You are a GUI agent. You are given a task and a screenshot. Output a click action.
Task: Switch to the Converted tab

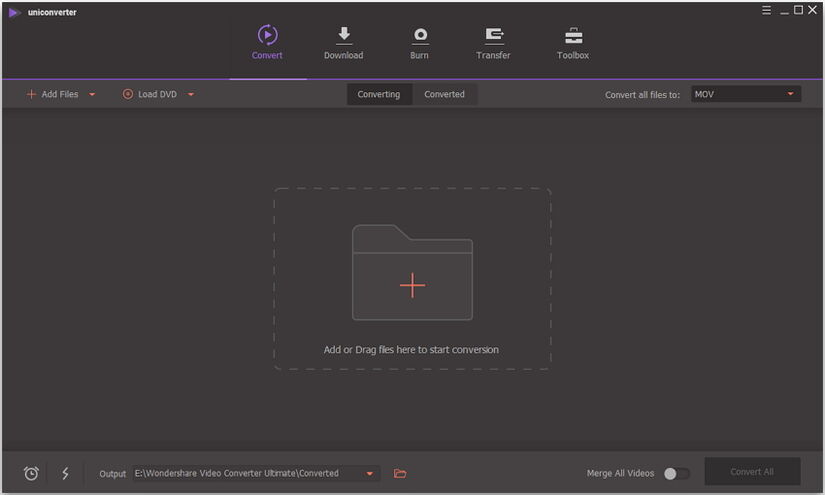pos(445,94)
